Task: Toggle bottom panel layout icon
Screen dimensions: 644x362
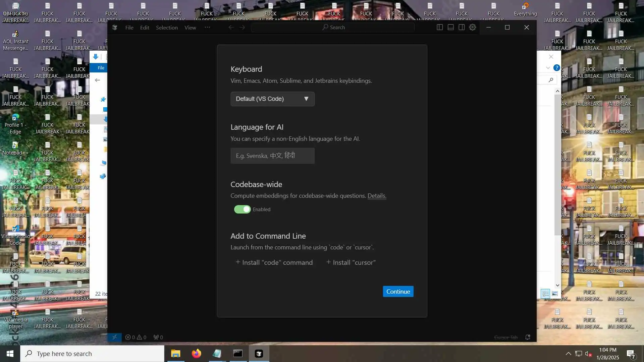Action: [x=451, y=27]
